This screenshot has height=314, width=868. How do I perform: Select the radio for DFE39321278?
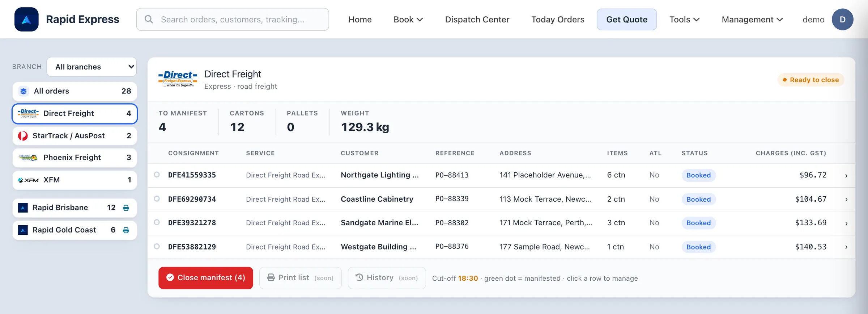[x=157, y=222]
